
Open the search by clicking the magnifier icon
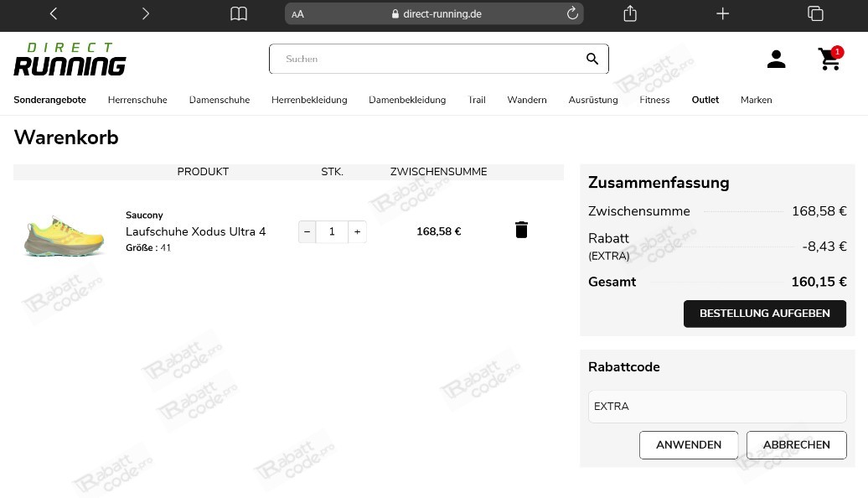point(592,59)
